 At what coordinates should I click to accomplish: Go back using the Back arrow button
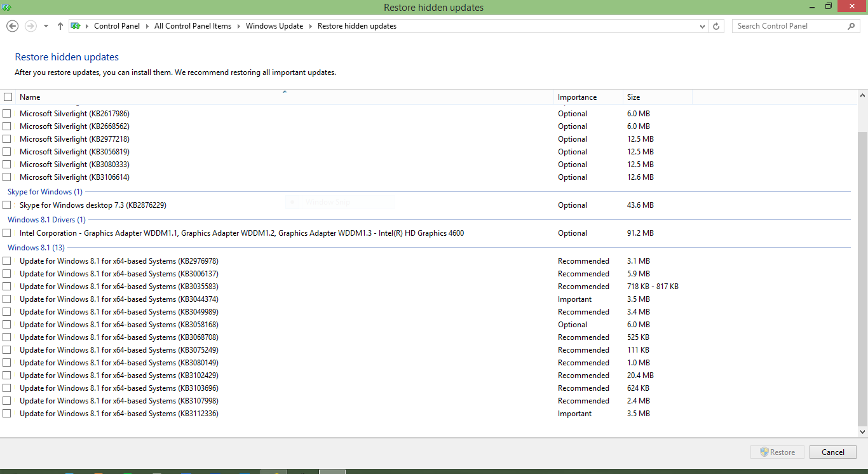pos(12,26)
